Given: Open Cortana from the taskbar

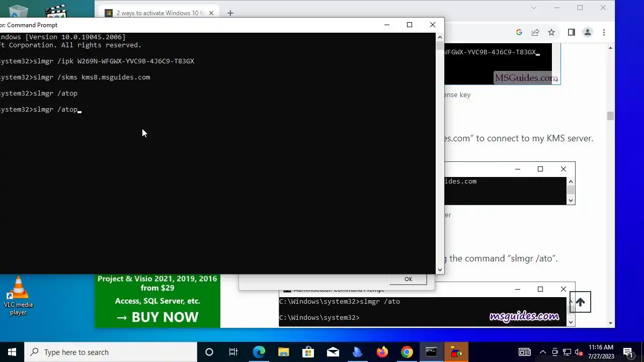Looking at the screenshot, I should tap(209, 352).
